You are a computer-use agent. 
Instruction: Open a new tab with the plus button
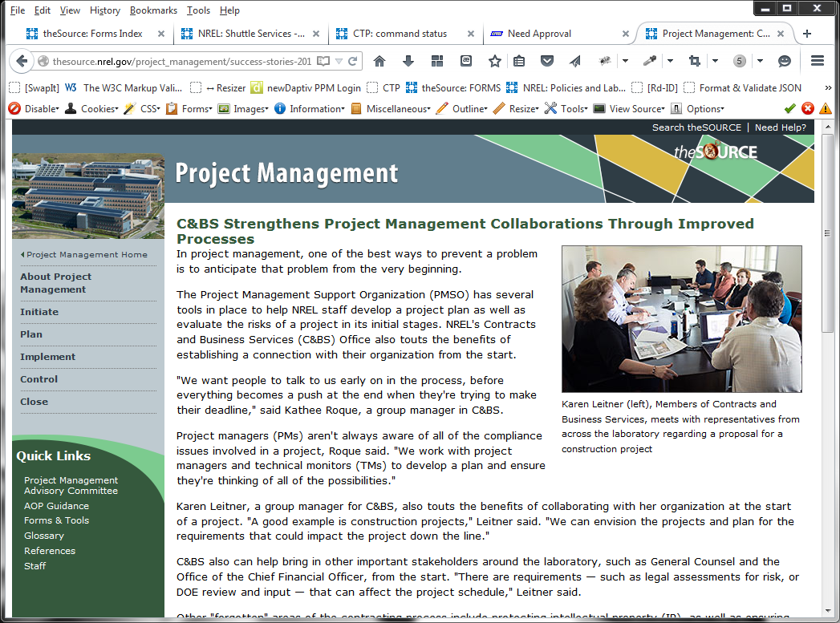click(x=807, y=34)
